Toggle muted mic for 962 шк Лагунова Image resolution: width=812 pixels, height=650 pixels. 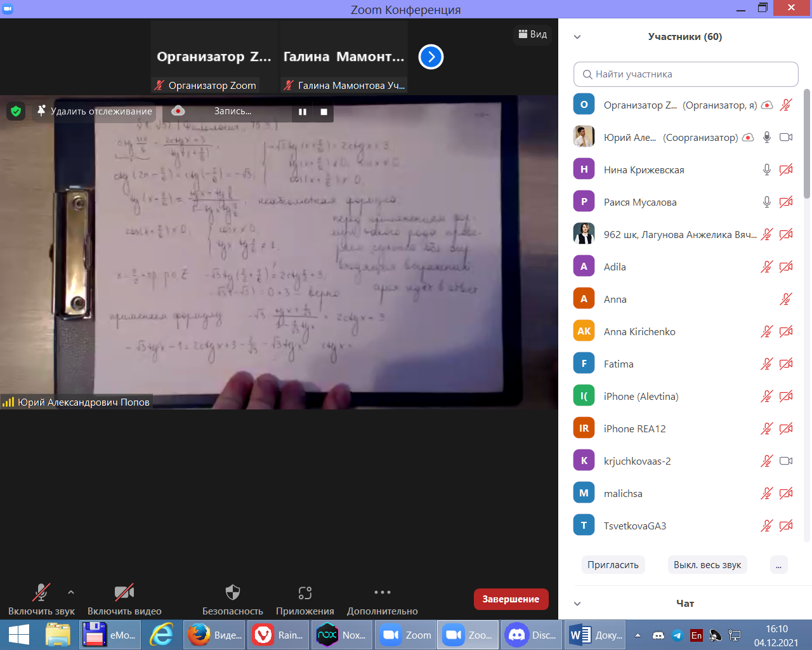pos(767,235)
